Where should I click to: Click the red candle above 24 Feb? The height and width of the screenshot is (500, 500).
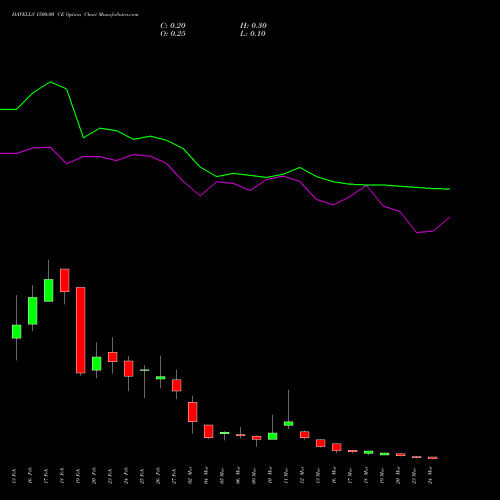pos(129,369)
